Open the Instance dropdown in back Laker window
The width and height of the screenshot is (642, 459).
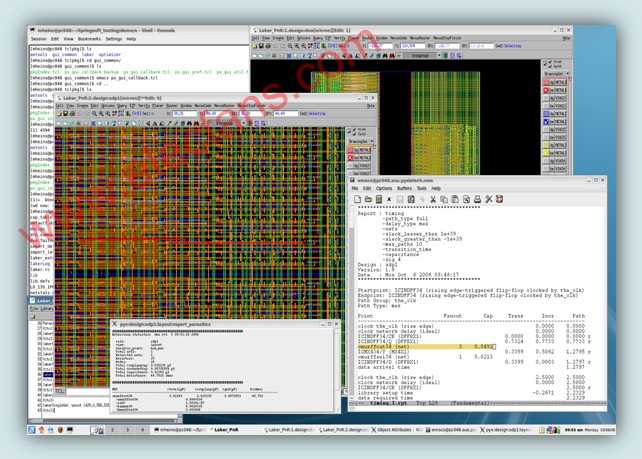(421, 56)
